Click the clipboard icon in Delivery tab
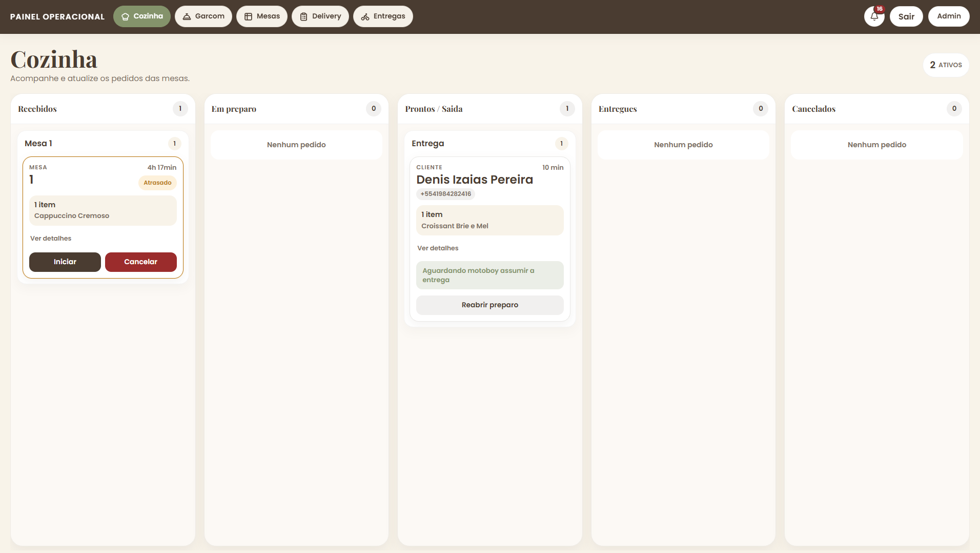This screenshot has height=553, width=980. coord(303,16)
